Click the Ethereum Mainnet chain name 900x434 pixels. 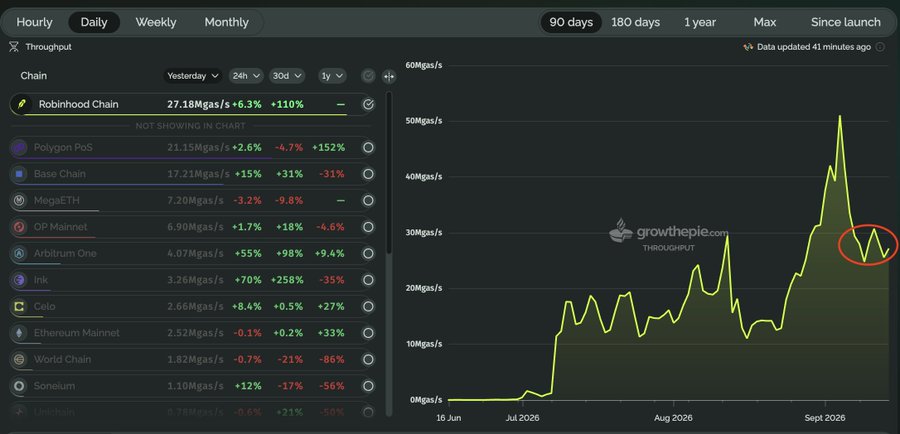point(77,333)
